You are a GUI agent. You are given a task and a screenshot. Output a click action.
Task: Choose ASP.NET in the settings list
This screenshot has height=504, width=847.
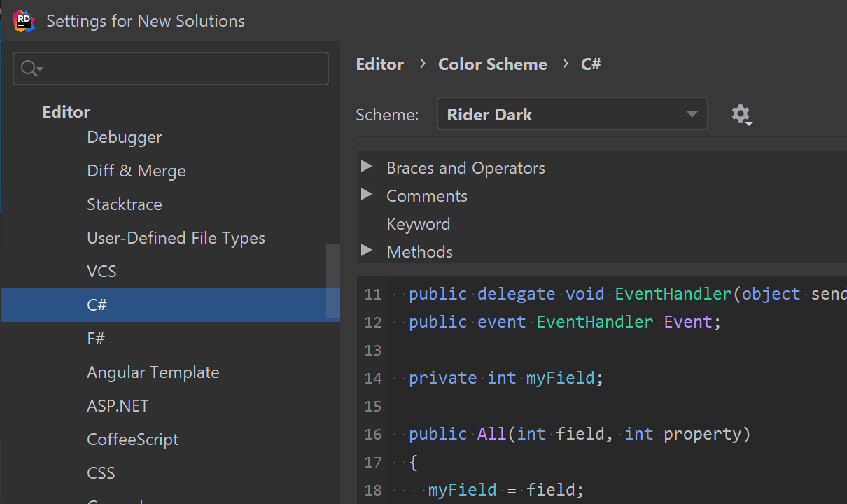tap(118, 406)
